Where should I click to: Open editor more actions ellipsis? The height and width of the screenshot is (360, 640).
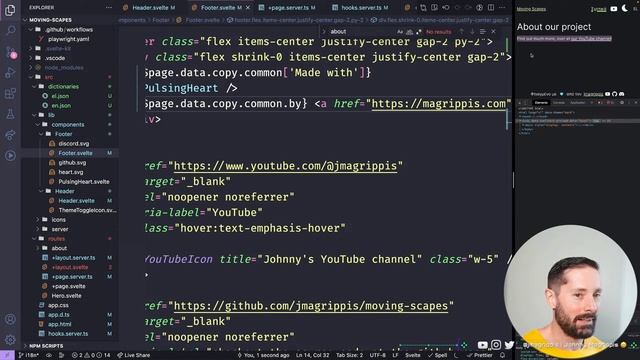click(x=502, y=7)
